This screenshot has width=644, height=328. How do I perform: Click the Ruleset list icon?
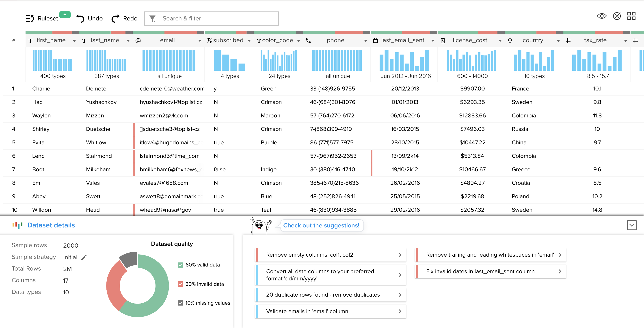pyautogui.click(x=30, y=19)
